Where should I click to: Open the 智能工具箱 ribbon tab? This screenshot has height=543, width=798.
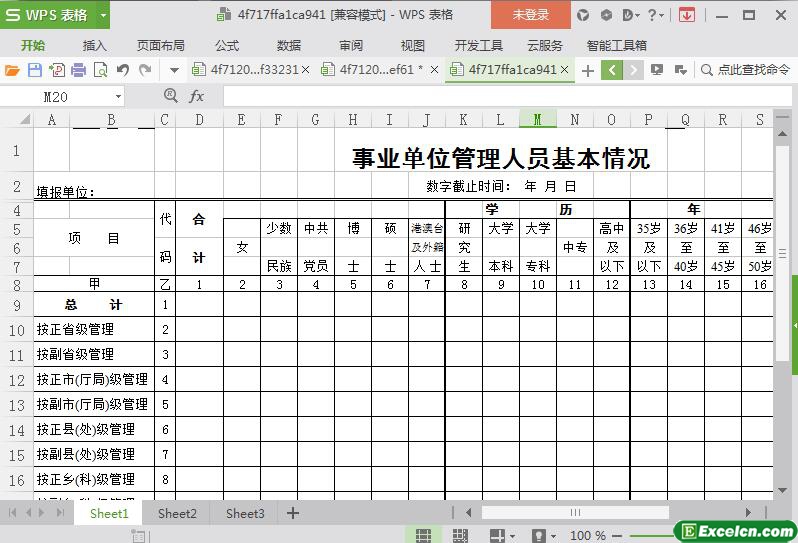click(616, 46)
